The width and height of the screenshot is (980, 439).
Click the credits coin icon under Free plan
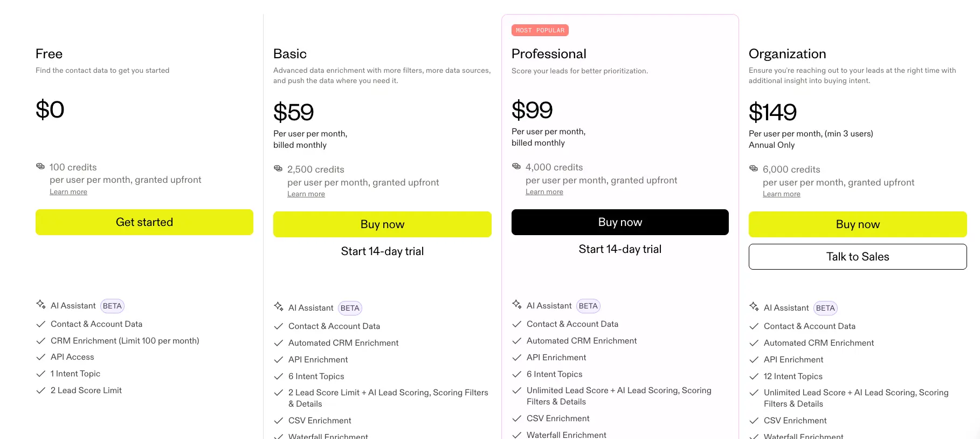pyautogui.click(x=40, y=167)
